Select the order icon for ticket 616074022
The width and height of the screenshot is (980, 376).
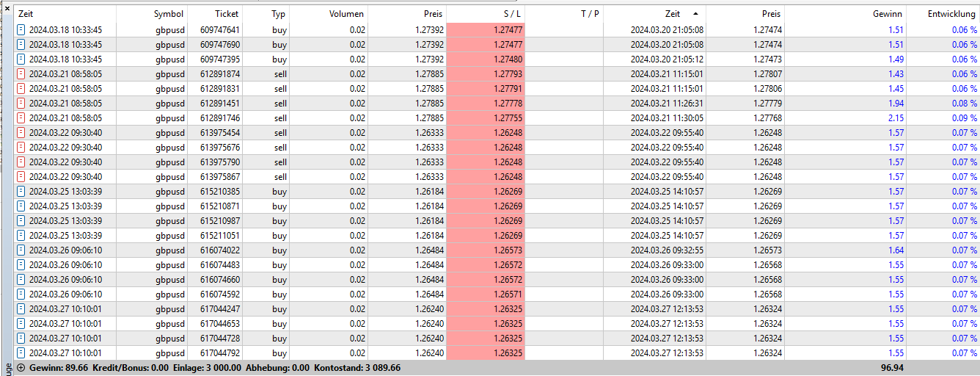tap(21, 250)
